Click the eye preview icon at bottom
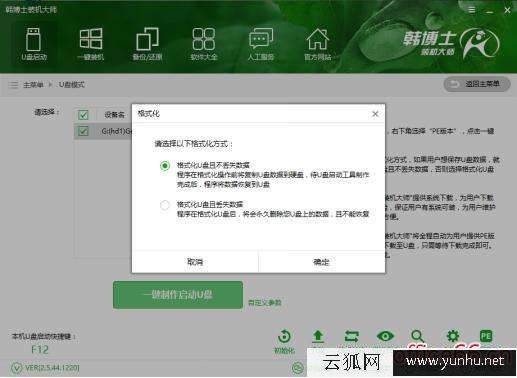 click(x=385, y=336)
